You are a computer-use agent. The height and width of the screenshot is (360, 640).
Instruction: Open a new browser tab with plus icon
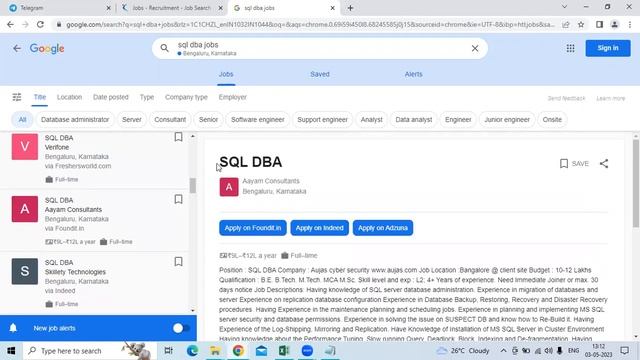pyautogui.click(x=350, y=8)
